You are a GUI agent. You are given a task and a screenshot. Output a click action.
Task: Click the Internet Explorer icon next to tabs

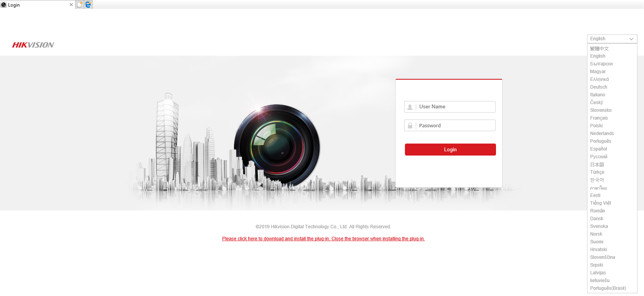coord(88,5)
